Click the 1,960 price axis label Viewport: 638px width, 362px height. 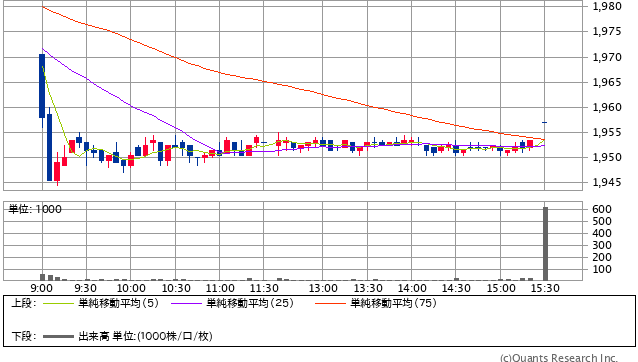point(607,107)
